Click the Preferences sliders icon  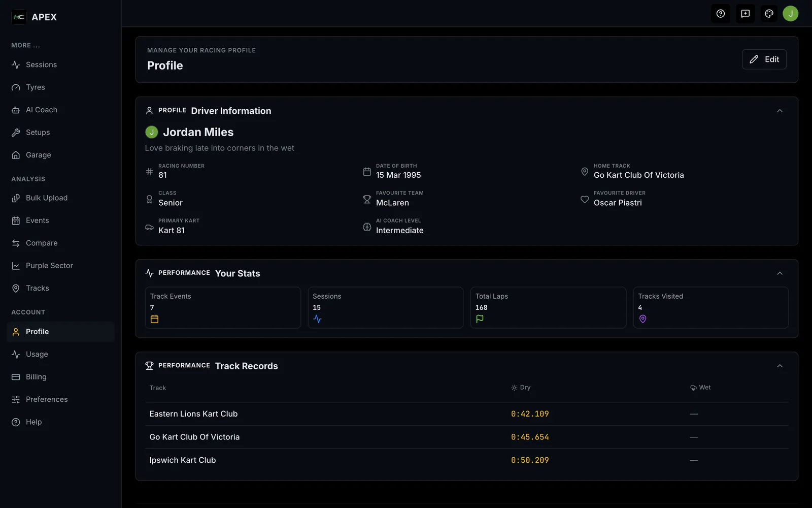[x=16, y=399]
